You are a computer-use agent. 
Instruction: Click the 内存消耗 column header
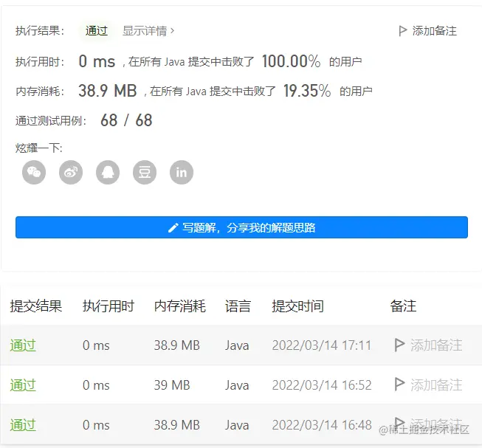180,306
